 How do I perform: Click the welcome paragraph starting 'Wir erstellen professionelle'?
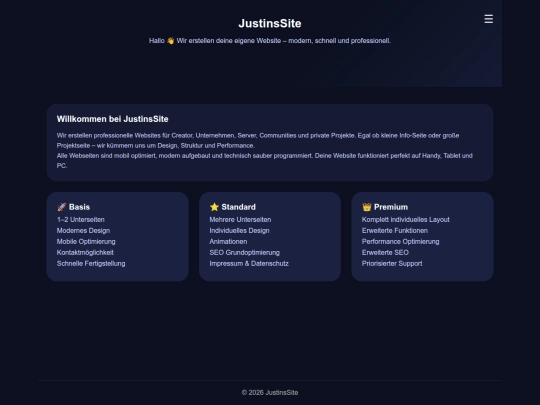point(258,141)
